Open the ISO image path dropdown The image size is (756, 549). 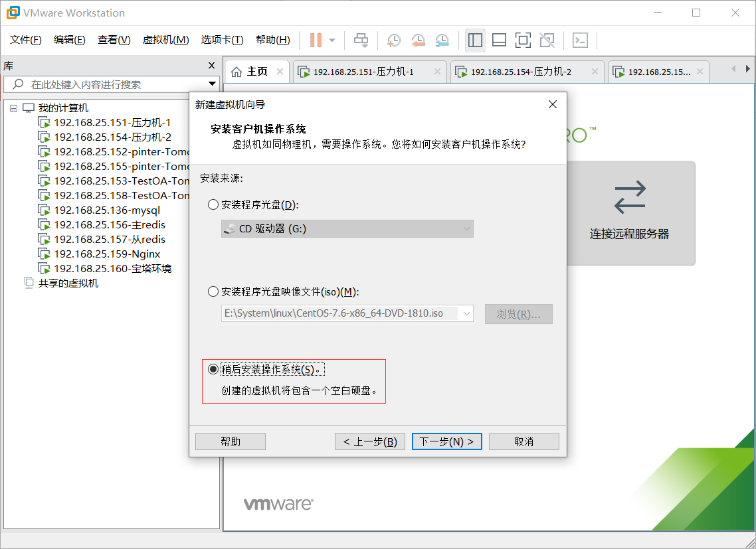coord(466,314)
